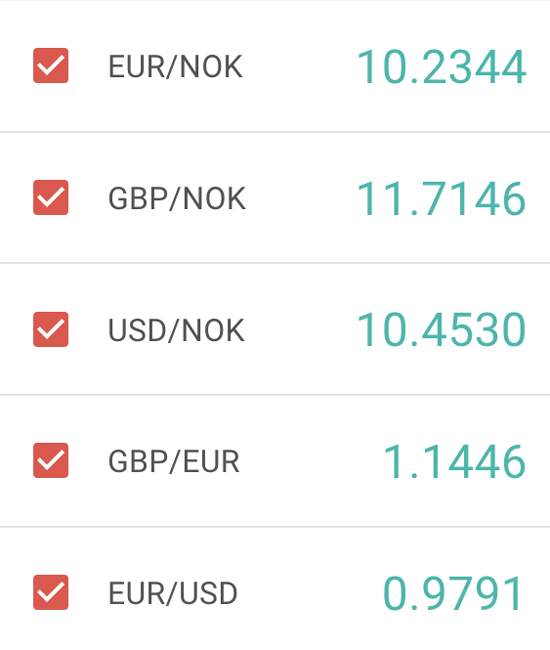The width and height of the screenshot is (550, 650).
Task: Untick the GBP/EUR checkbox
Action: point(51,460)
